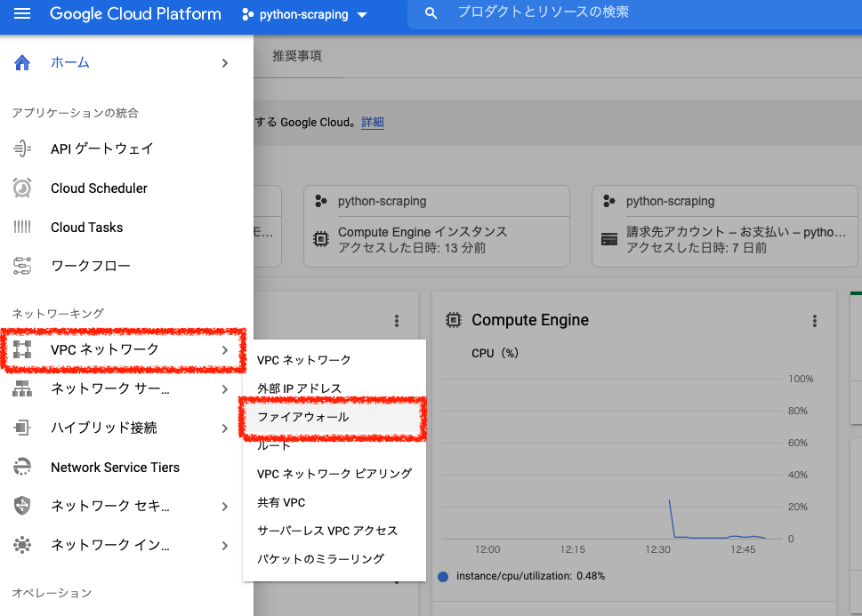Viewport: 862px width, 616px height.
Task: Expand the VPC ネットワーク submenu chevron
Action: click(225, 350)
